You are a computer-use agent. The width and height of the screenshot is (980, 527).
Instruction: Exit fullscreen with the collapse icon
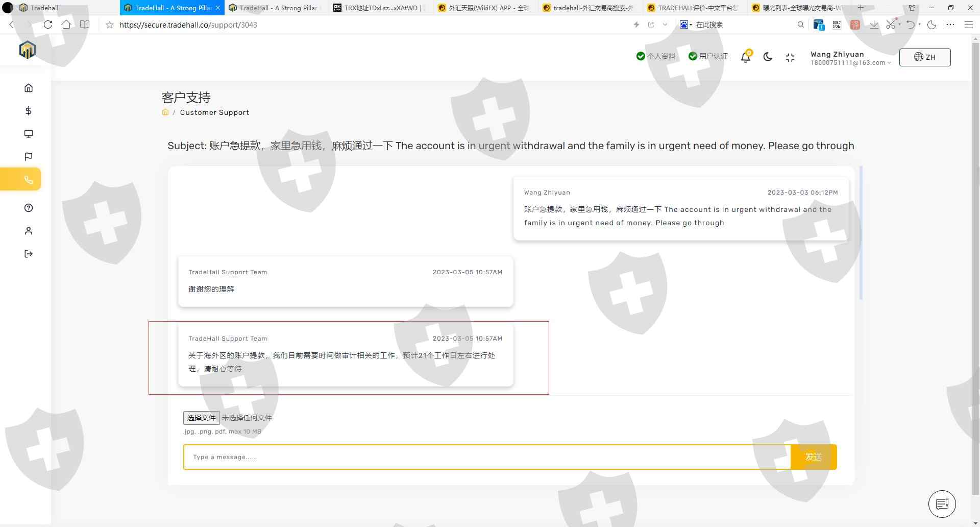(790, 58)
